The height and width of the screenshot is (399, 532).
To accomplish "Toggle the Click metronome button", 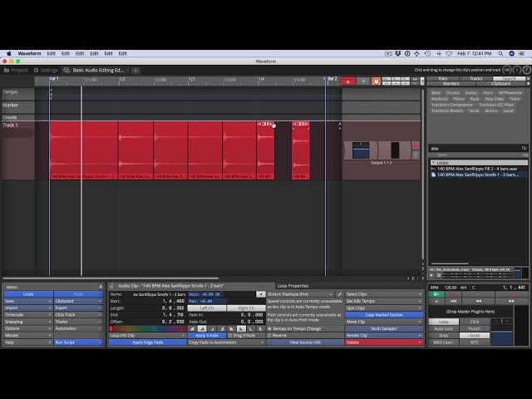I will tap(475, 322).
